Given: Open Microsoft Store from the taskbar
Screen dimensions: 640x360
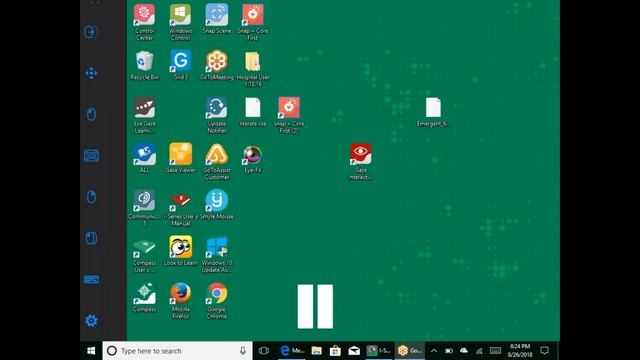Looking at the screenshot, I should (x=335, y=351).
